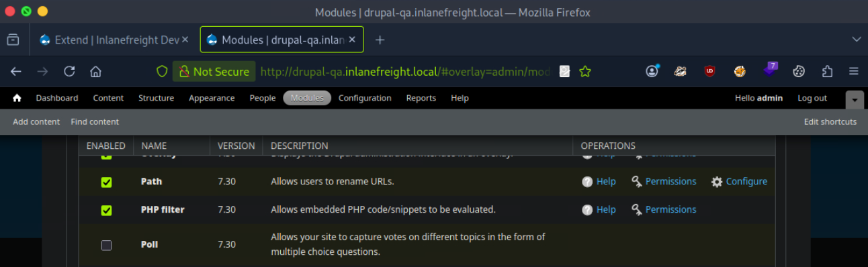Enable the Poll module checkbox
Screen dimensions: 868x267
tap(106, 245)
